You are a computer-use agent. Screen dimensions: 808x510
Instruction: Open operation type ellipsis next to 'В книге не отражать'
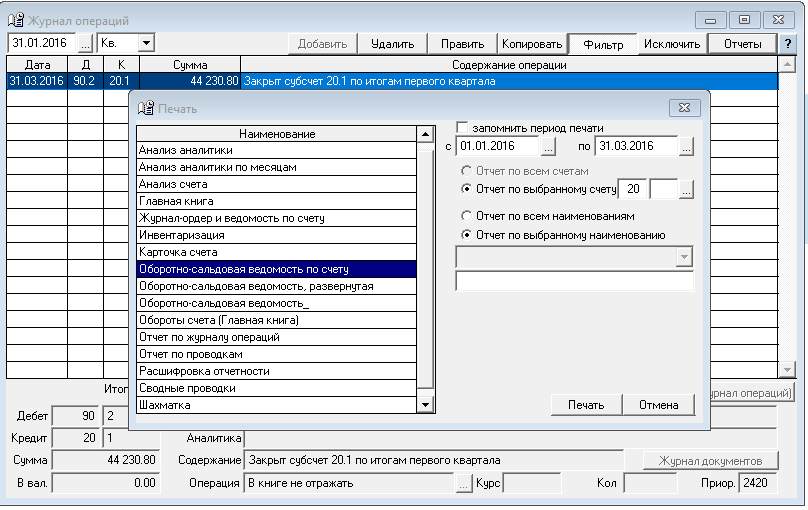click(464, 483)
